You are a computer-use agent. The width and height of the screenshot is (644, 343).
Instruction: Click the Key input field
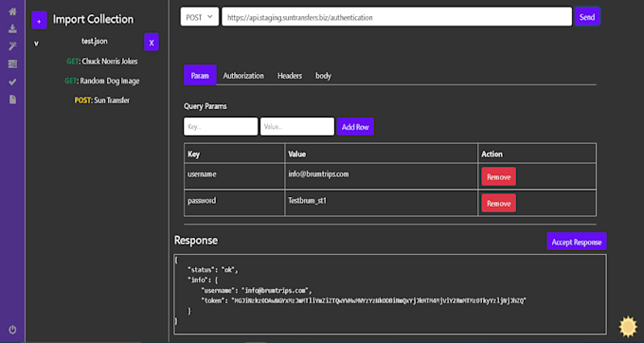[221, 127]
